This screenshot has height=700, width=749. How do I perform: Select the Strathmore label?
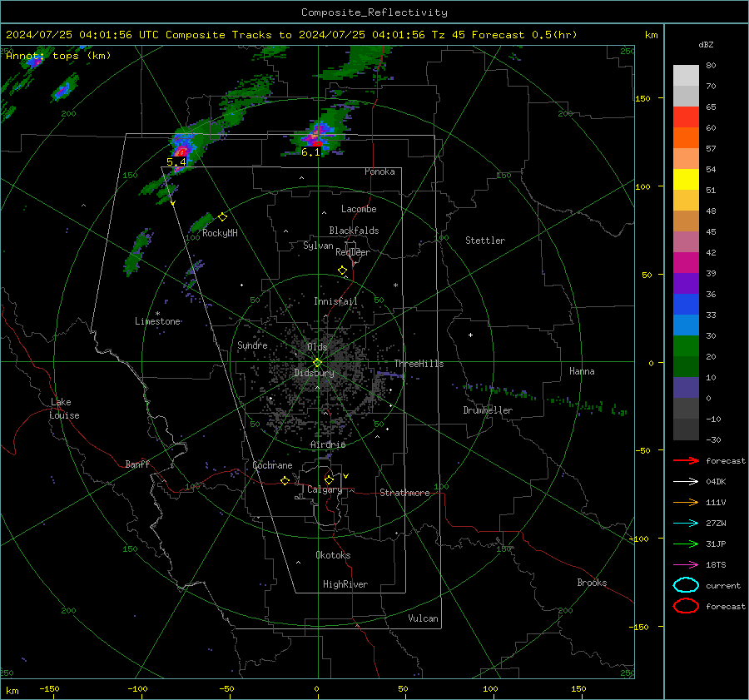tap(404, 493)
